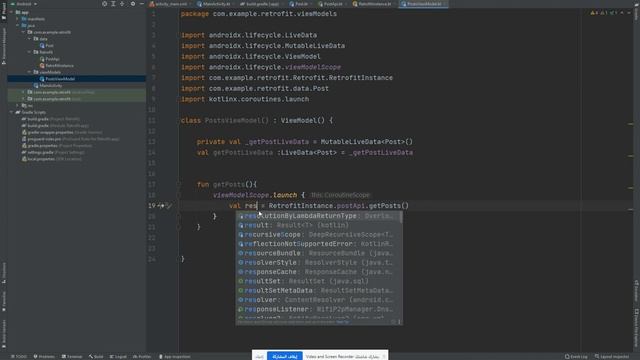Open the Android project view dropdown
640x360 pixels.
point(24,4)
